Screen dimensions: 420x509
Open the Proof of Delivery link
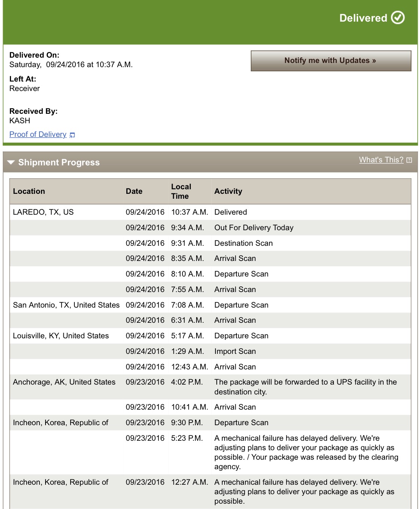coord(37,134)
